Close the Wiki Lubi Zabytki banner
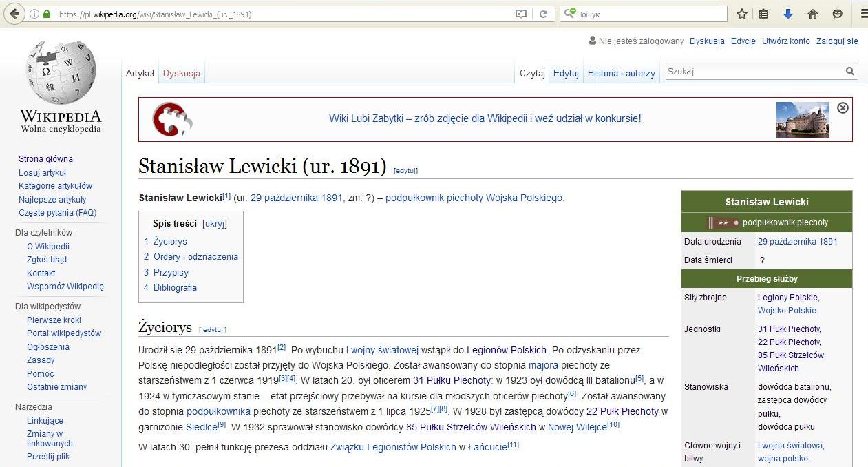Screen dimensions: 868x467 843,107
